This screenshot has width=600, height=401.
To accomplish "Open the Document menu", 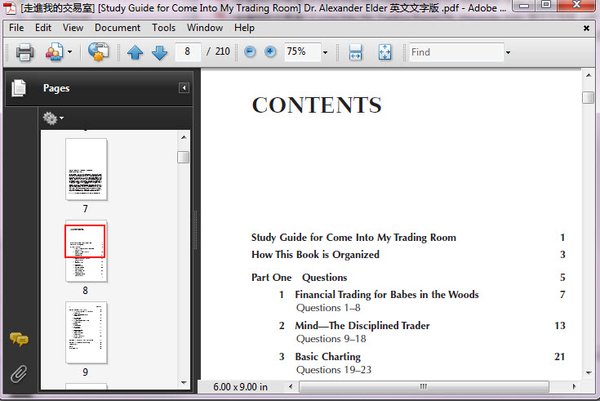I will [117, 28].
